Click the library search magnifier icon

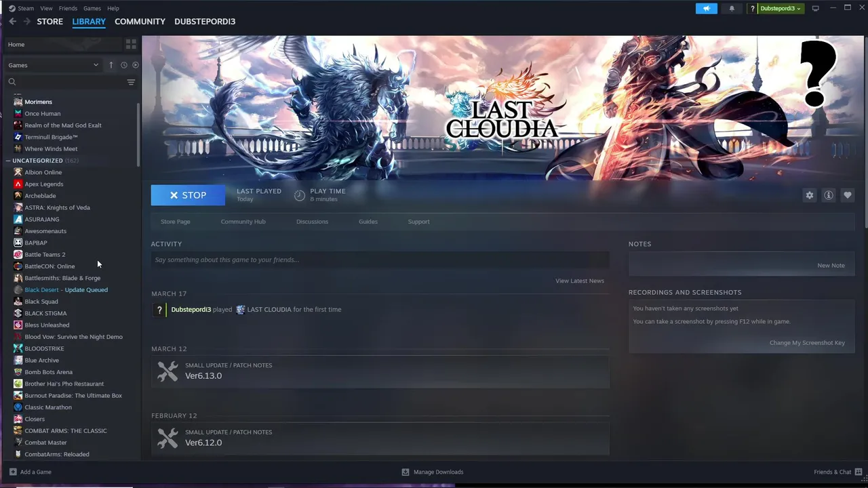(12, 82)
